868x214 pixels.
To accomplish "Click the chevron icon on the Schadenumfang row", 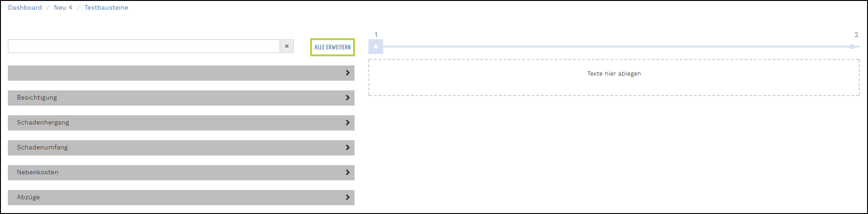I will 348,148.
